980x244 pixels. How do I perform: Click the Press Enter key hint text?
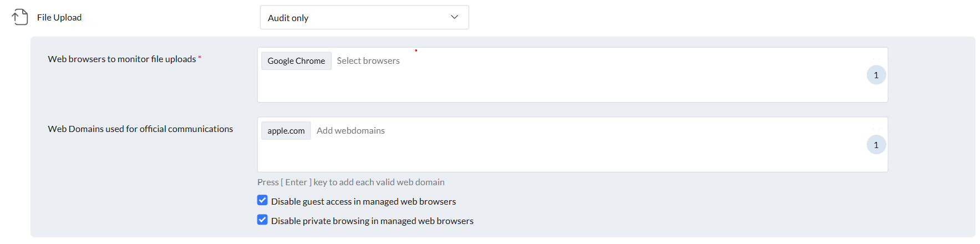coord(351,182)
